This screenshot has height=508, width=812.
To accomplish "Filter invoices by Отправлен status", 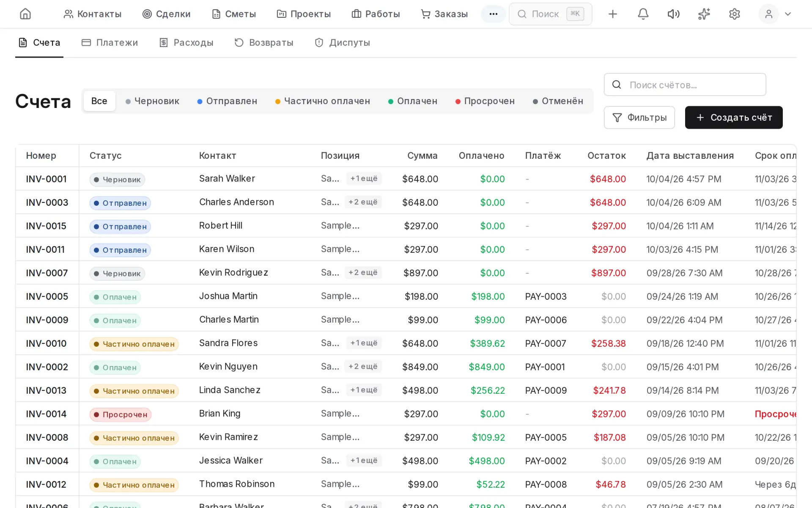I will click(227, 101).
